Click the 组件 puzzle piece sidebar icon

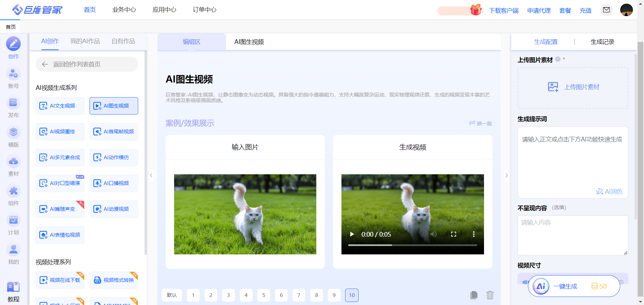point(13,191)
